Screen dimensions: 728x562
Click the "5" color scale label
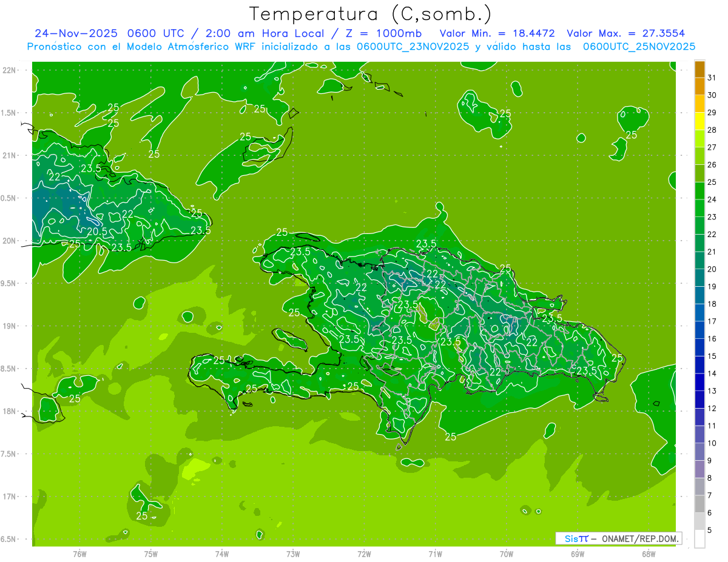click(x=710, y=530)
